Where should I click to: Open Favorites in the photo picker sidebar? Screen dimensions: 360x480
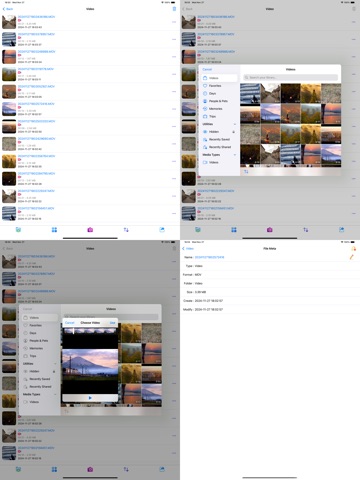(x=215, y=86)
